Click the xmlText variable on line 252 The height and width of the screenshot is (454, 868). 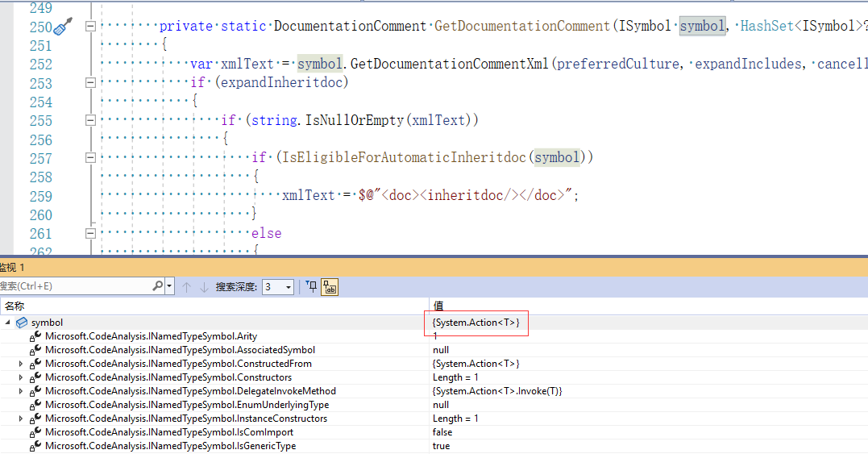[x=247, y=65]
